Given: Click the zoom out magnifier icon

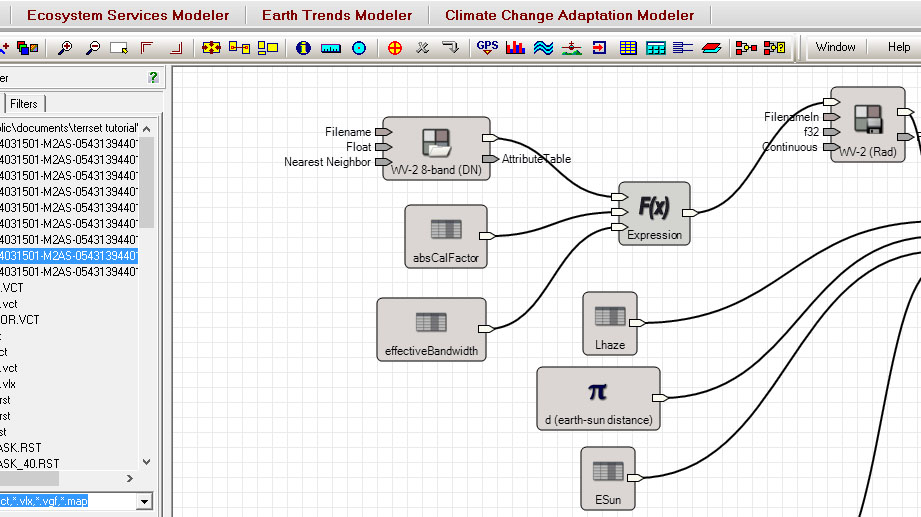Looking at the screenshot, I should pyautogui.click(x=92, y=47).
